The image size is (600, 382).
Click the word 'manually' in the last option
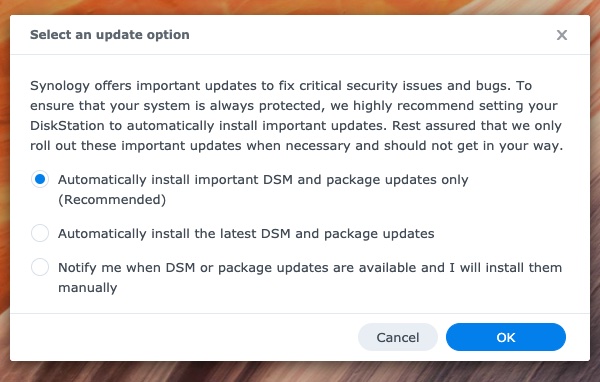coord(88,288)
